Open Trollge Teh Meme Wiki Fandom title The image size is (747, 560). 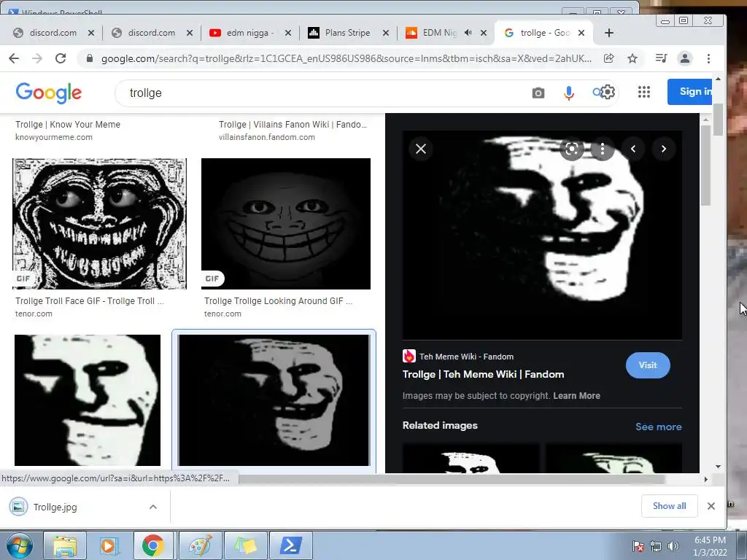click(x=483, y=374)
